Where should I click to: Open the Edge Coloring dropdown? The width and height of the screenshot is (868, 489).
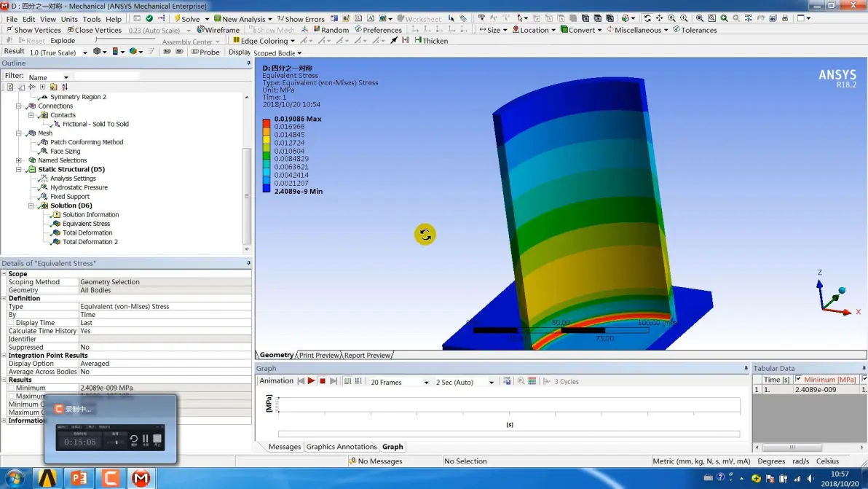264,40
